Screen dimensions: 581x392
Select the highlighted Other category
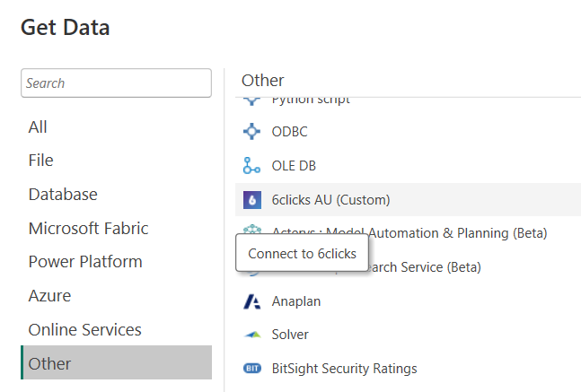117,362
